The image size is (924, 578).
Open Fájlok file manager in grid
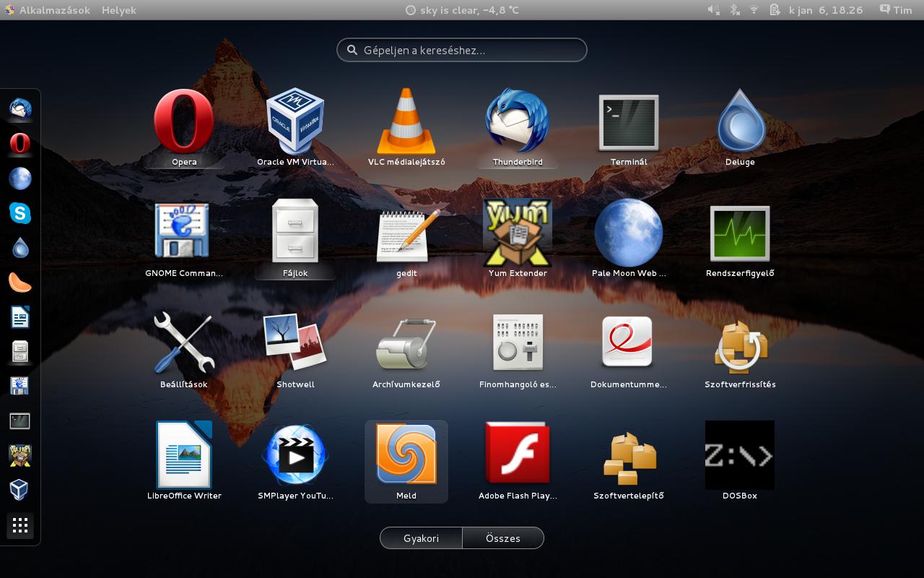click(x=295, y=240)
